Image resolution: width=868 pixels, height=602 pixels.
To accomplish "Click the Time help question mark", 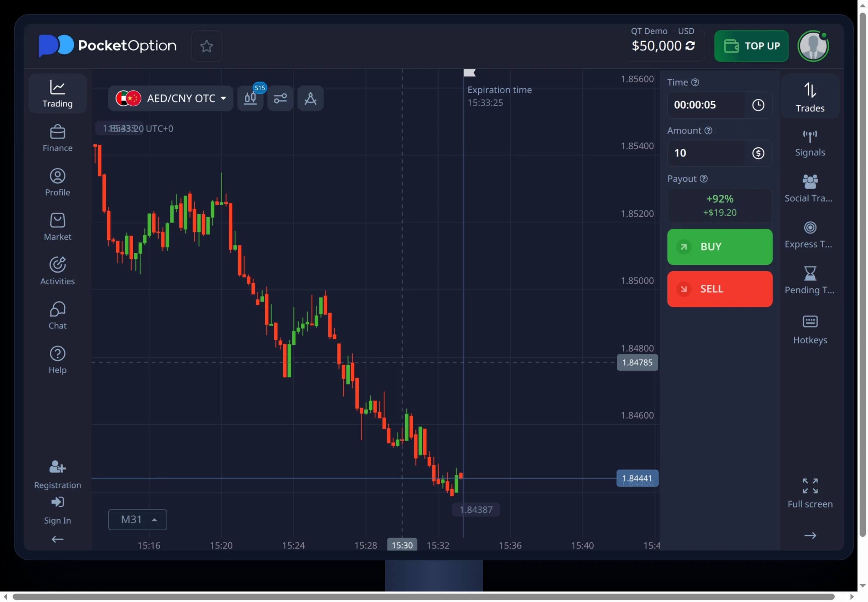I will click(x=695, y=82).
